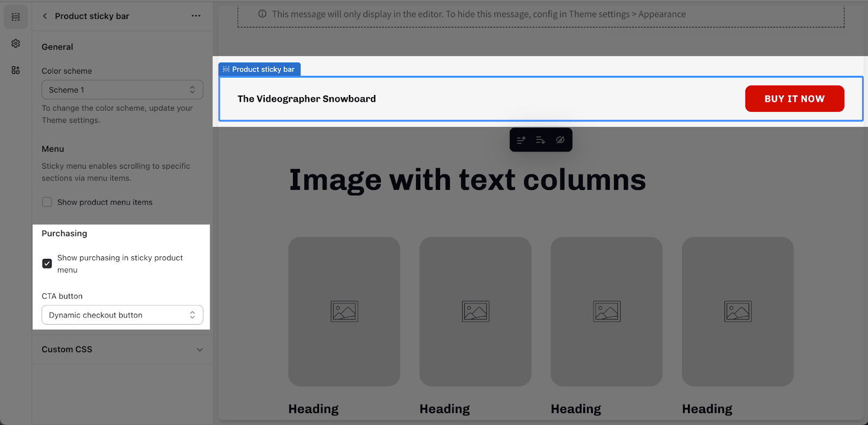Uncheck Show purchasing in sticky product menu

47,264
